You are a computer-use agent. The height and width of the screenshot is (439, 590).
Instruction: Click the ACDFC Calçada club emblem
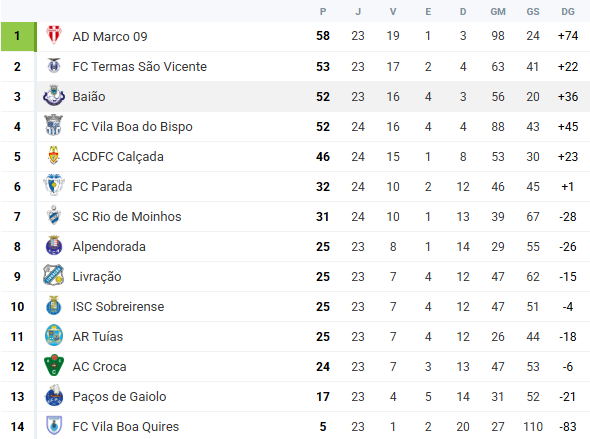(54, 156)
